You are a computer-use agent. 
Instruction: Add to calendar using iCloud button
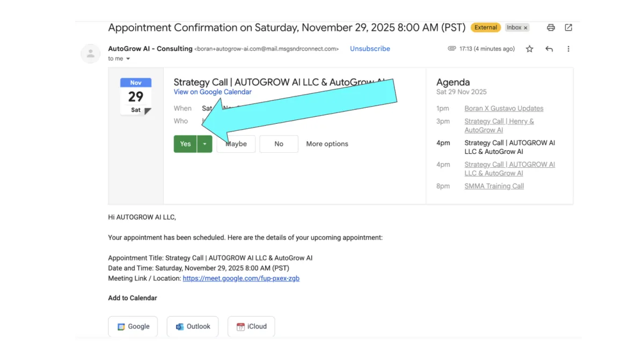tap(251, 326)
